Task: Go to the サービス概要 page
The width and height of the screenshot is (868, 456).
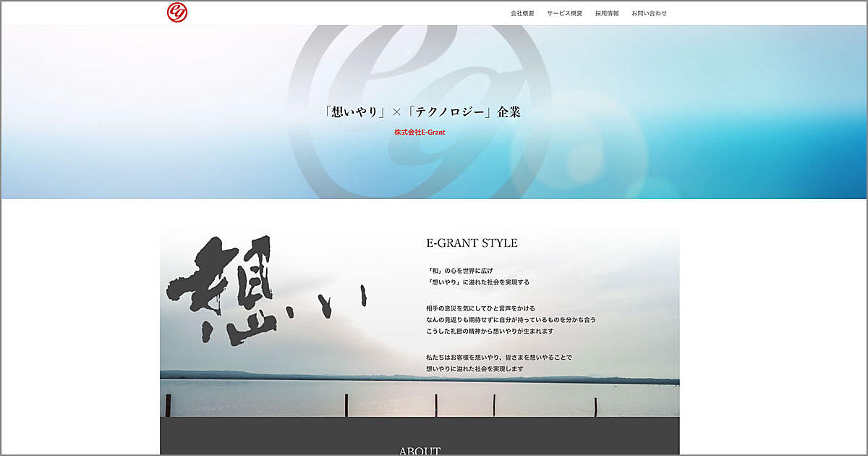Action: pyautogui.click(x=564, y=13)
